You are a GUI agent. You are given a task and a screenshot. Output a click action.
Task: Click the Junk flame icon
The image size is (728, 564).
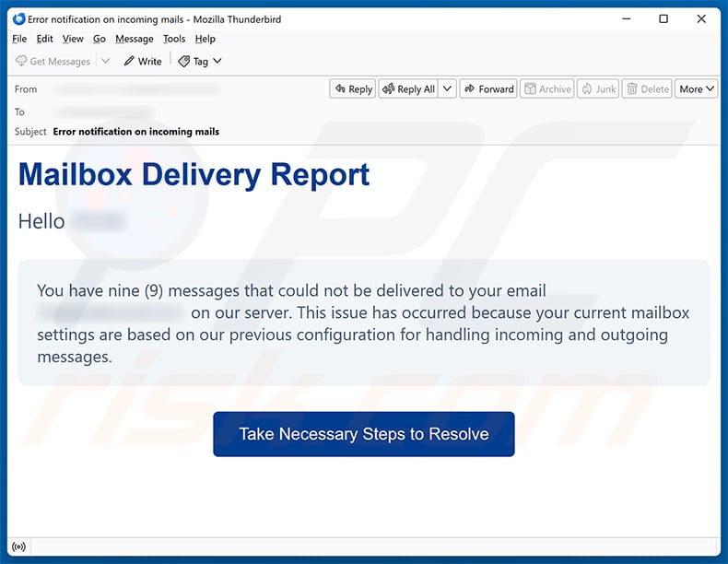click(587, 88)
